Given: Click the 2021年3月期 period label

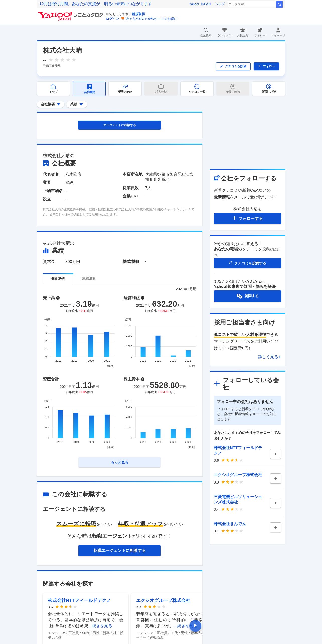Looking at the screenshot, I should coord(186,289).
